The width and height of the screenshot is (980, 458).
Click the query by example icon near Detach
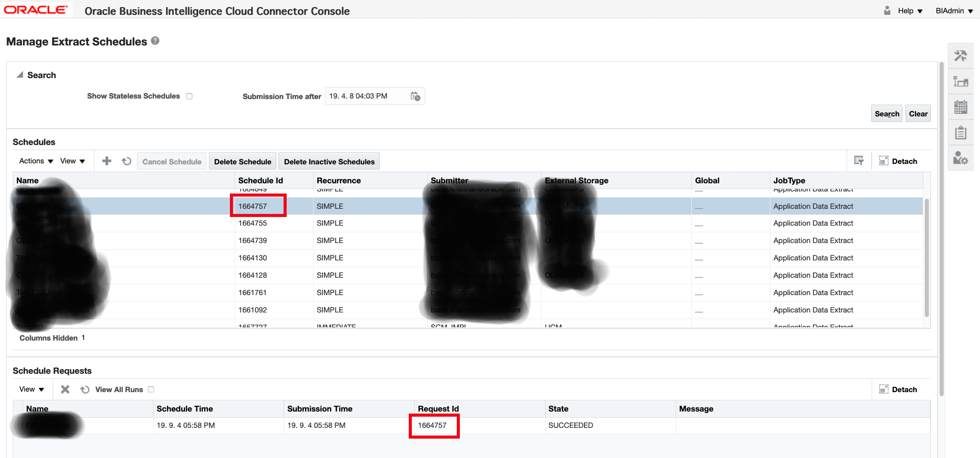[x=859, y=161]
